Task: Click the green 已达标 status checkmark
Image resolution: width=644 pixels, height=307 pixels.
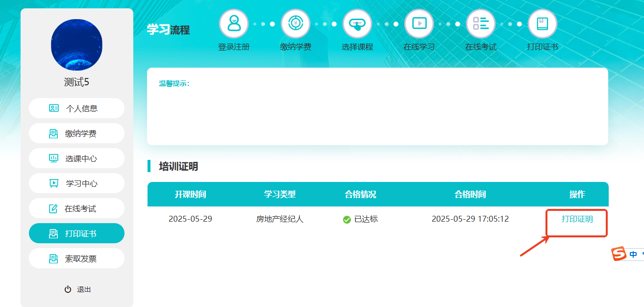Action: (347, 220)
